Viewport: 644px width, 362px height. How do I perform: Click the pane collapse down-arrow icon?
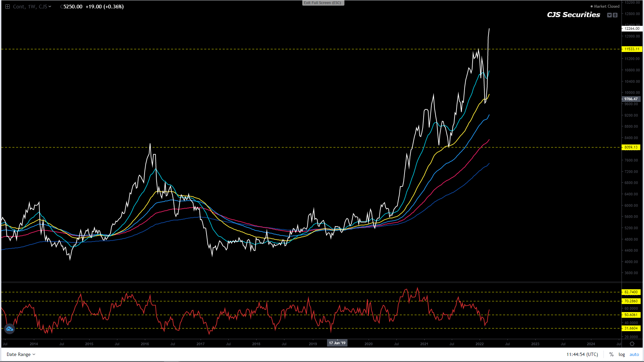(x=609, y=15)
